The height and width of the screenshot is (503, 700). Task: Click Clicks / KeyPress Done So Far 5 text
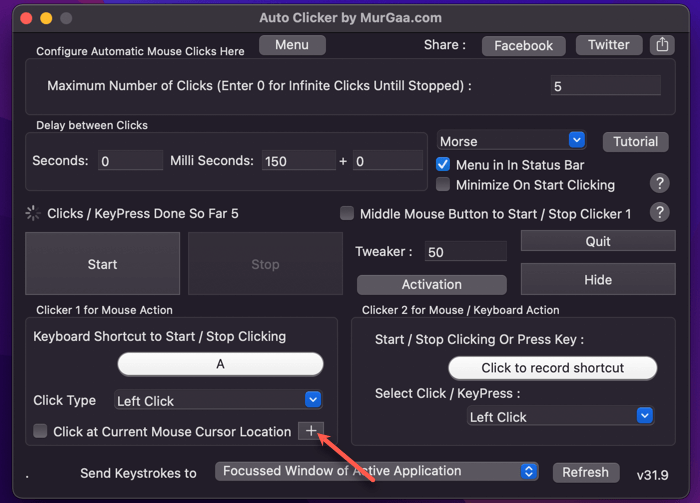click(143, 213)
